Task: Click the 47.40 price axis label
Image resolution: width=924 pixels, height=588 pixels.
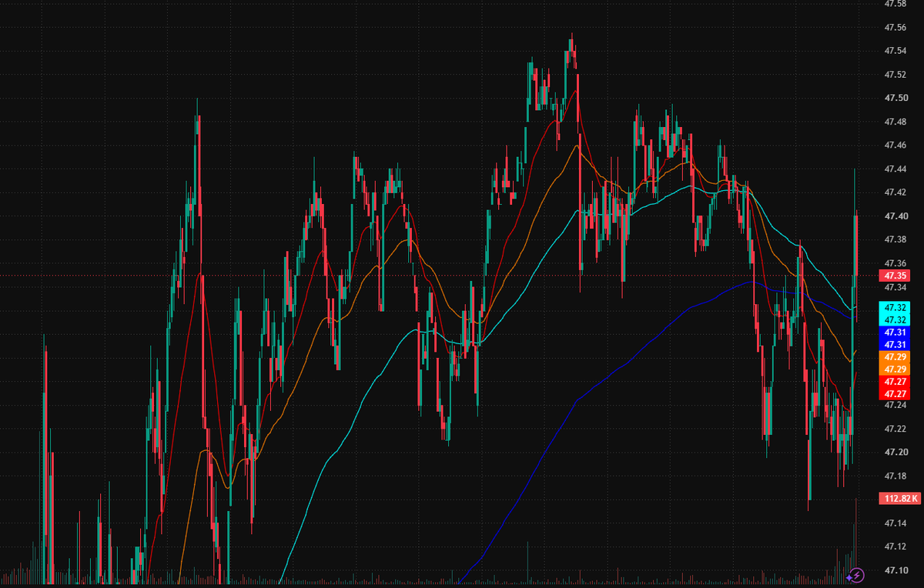Action: (x=895, y=216)
